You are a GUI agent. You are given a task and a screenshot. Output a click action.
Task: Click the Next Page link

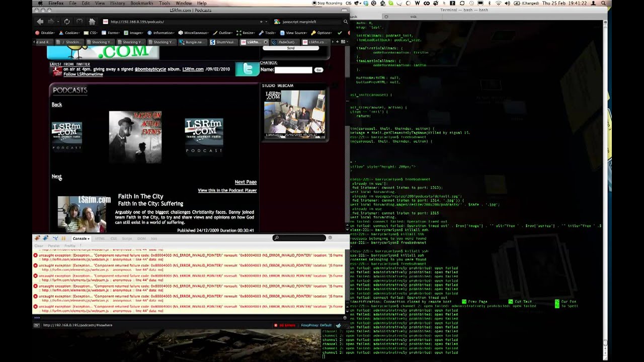coord(246,182)
